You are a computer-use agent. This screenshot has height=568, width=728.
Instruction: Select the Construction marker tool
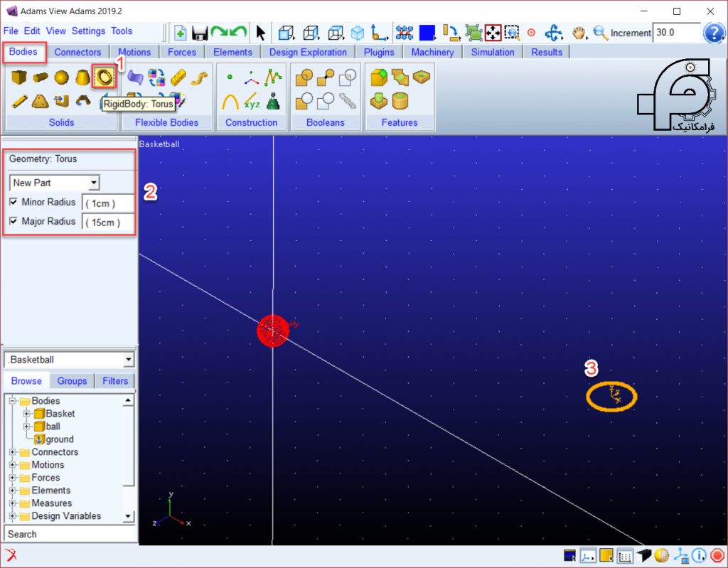pyautogui.click(x=251, y=77)
